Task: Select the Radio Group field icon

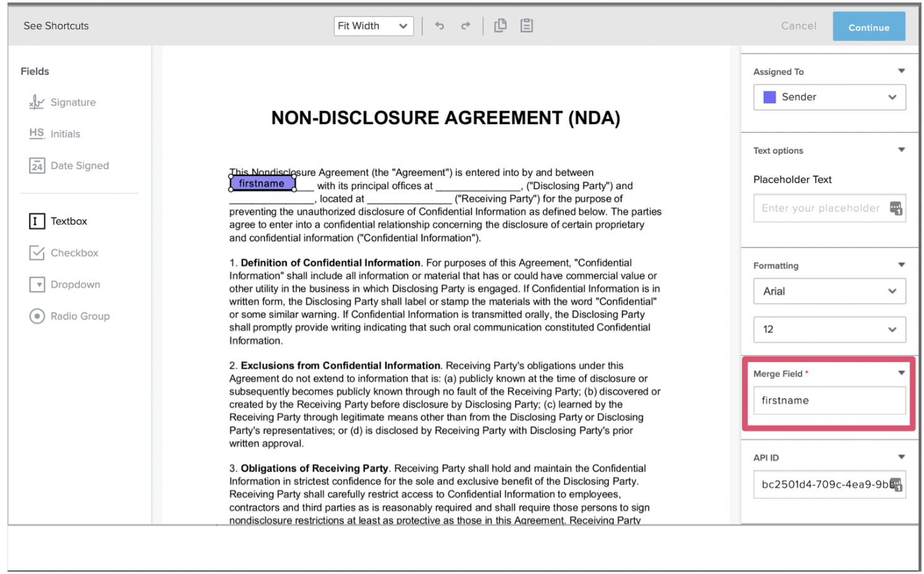Action: click(37, 316)
